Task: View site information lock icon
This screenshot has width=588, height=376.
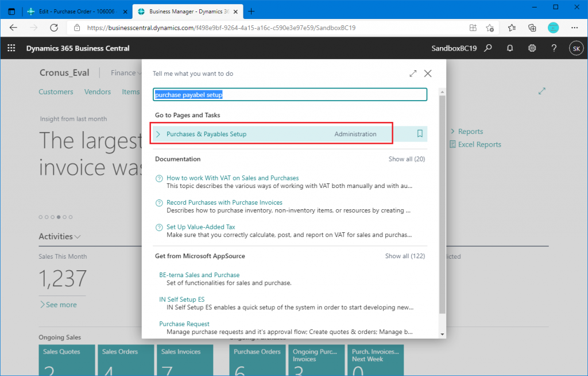Action: [x=77, y=28]
